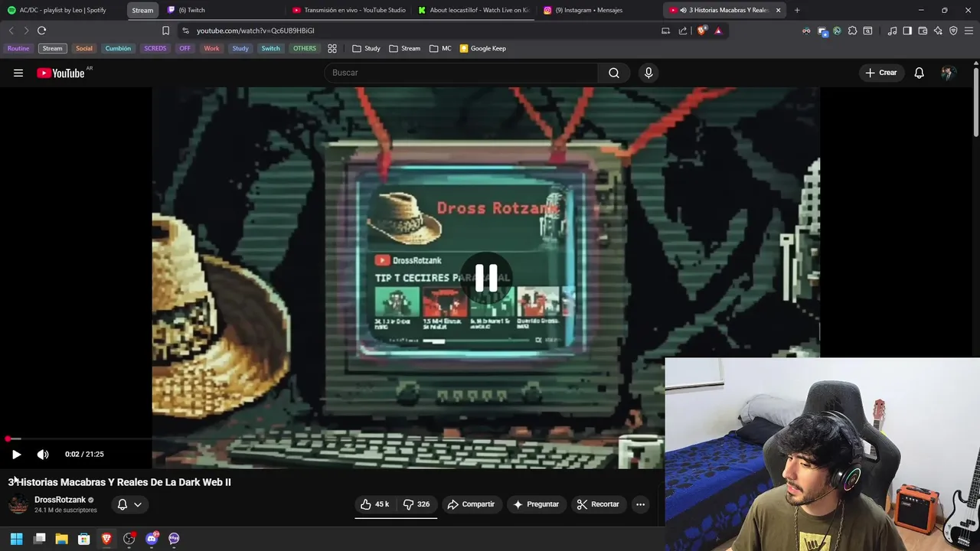This screenshot has height=551, width=980.
Task: Open Discord from the taskbar
Action: pyautogui.click(x=152, y=539)
